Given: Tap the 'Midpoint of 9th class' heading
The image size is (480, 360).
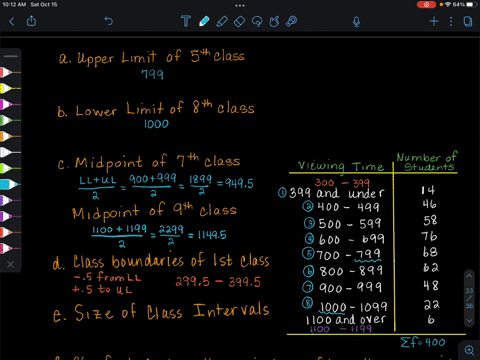Looking at the screenshot, I should [154, 212].
